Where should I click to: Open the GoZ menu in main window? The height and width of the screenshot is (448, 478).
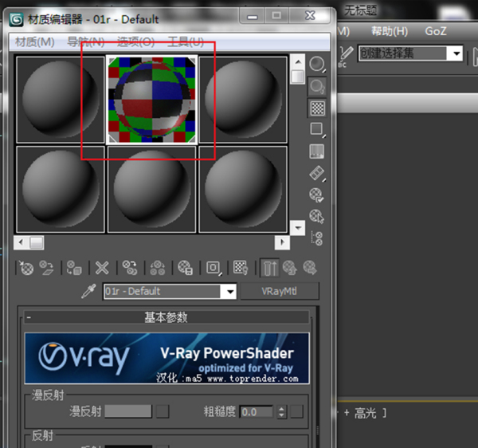pyautogui.click(x=436, y=31)
